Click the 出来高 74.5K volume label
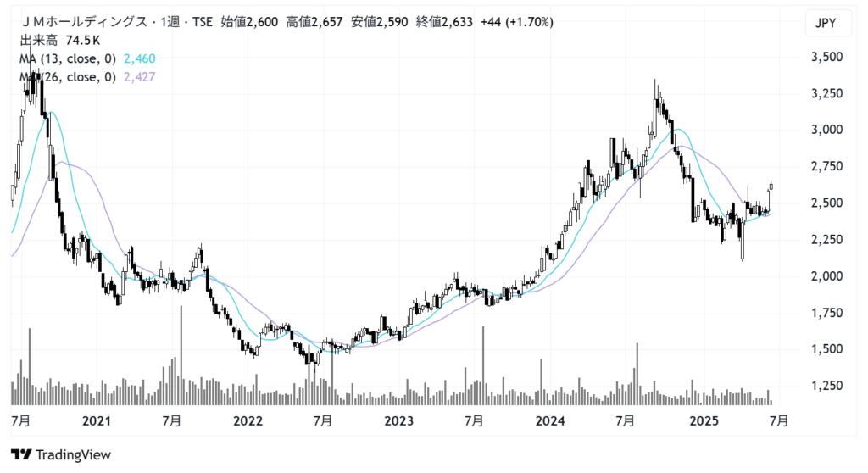 (60, 41)
